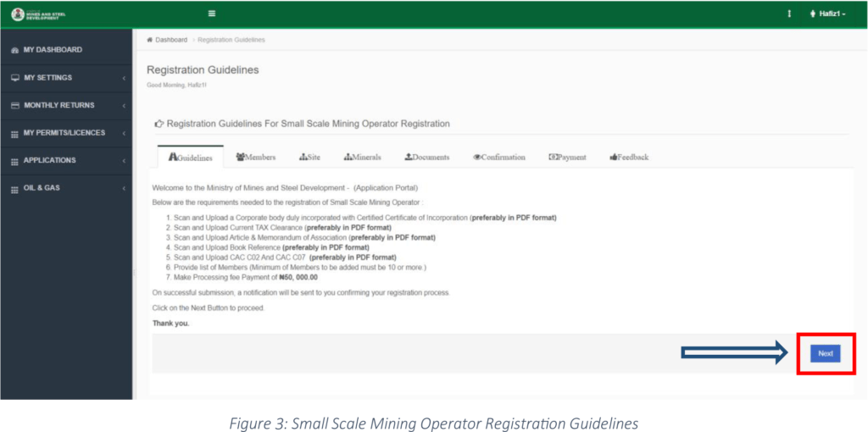The width and height of the screenshot is (868, 432).
Task: Expand the Monthly Returns chevron
Action: pos(124,106)
